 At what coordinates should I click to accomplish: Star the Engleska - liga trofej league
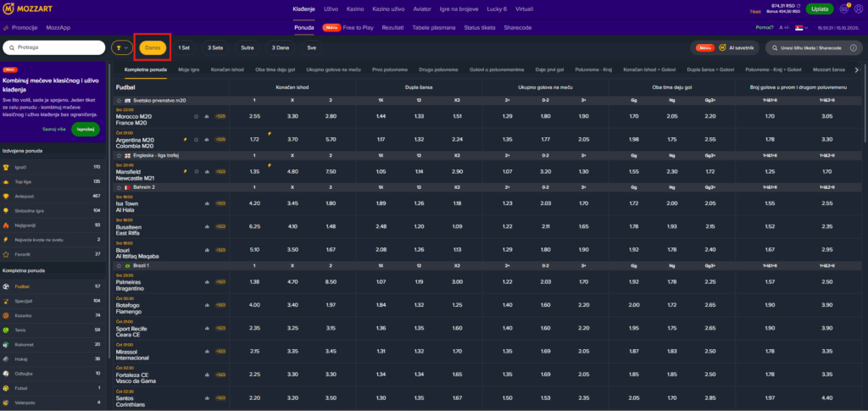pyautogui.click(x=118, y=156)
